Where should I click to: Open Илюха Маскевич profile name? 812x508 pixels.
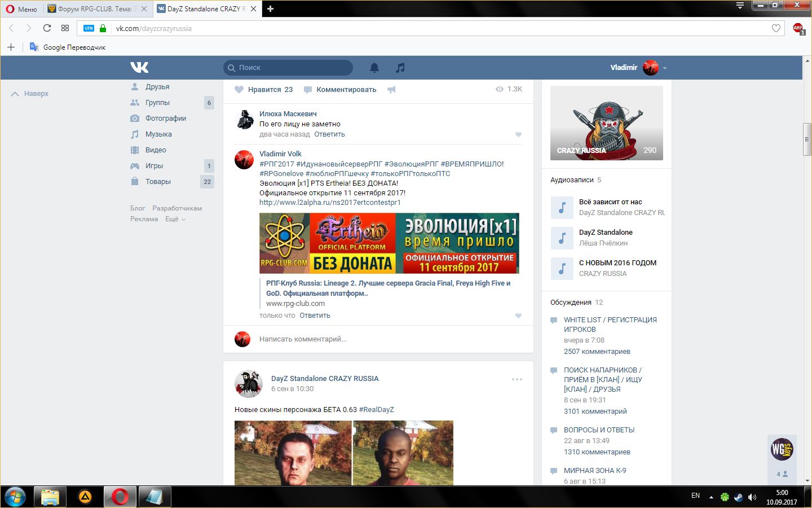click(288, 114)
